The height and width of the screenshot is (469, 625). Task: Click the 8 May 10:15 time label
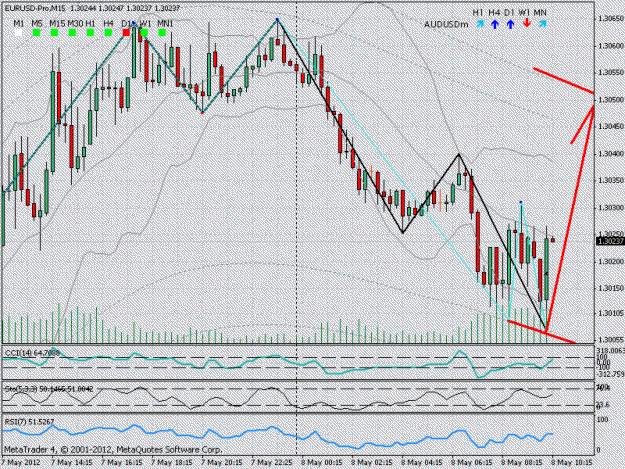coord(572,463)
